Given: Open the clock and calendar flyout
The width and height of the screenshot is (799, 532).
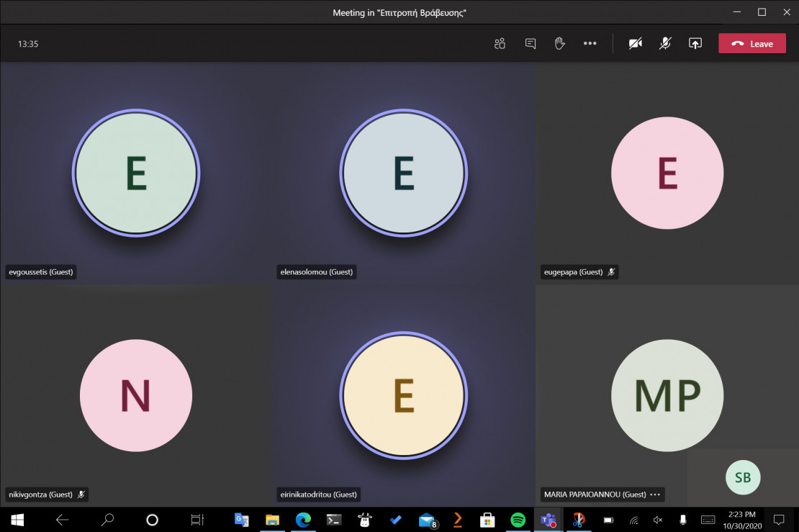Looking at the screenshot, I should pos(742,520).
